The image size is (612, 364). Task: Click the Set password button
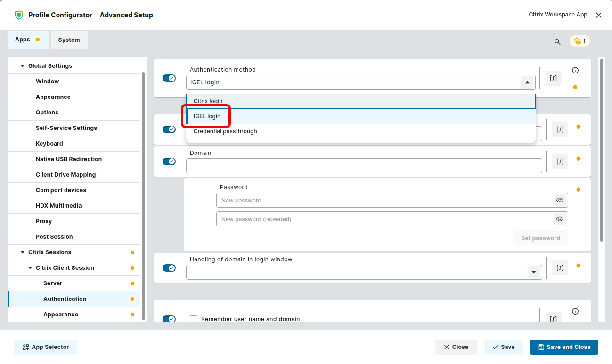[540, 238]
